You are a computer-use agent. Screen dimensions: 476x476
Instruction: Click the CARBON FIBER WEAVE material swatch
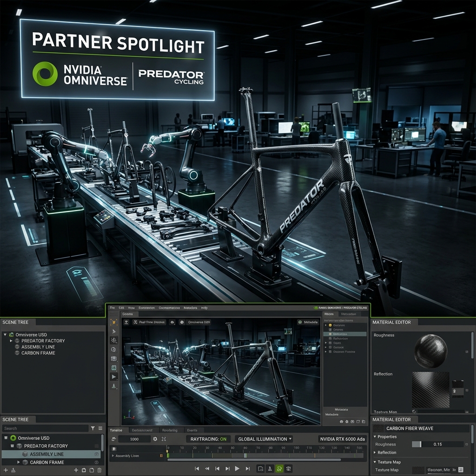click(x=378, y=429)
